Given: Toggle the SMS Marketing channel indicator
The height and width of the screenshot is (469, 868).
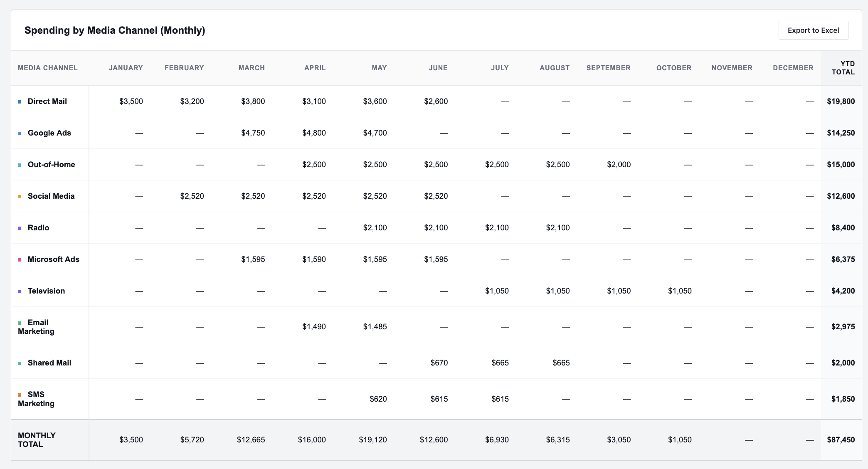Looking at the screenshot, I should (x=20, y=394).
